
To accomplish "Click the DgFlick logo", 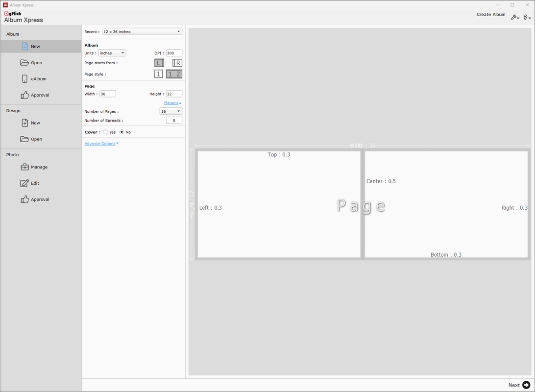I will (x=13, y=14).
